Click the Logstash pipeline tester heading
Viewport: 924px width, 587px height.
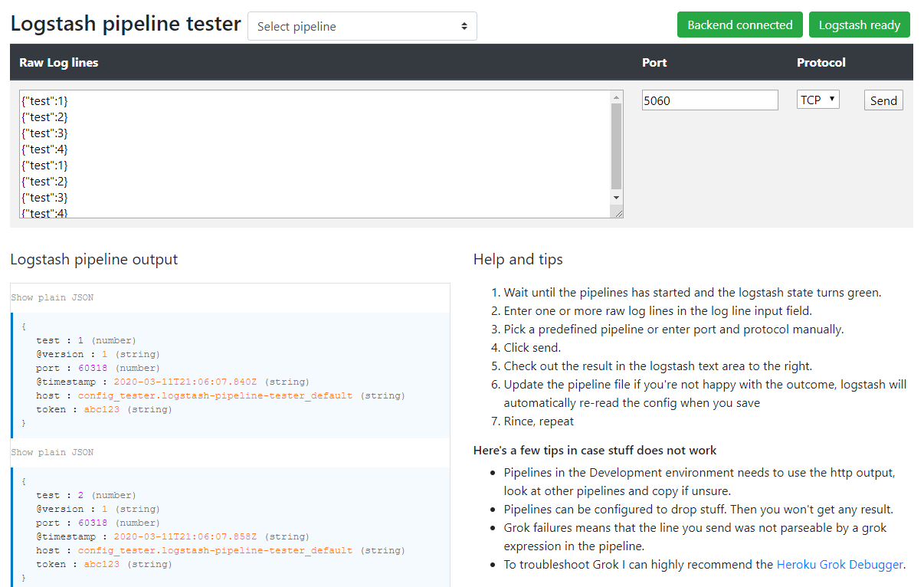126,24
